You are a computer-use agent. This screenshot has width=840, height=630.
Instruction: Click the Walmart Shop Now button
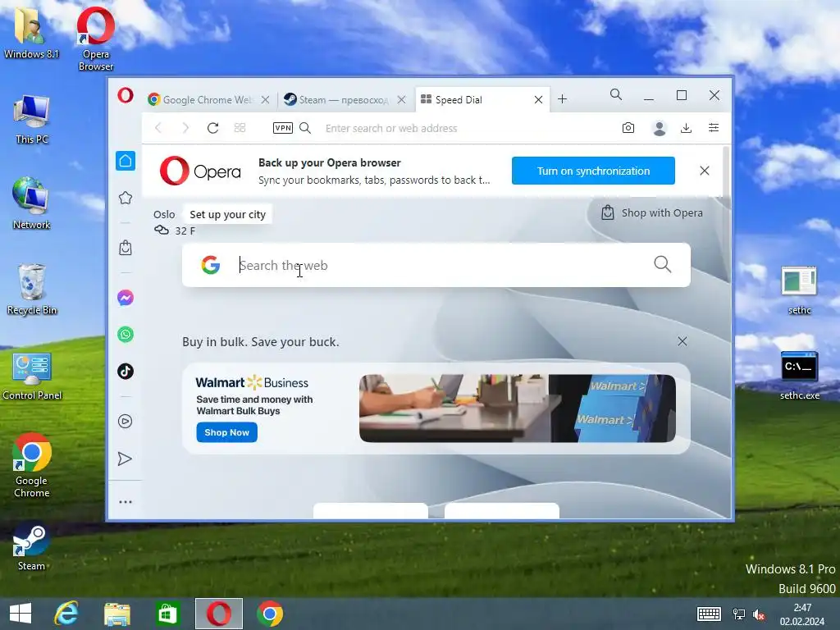226,432
